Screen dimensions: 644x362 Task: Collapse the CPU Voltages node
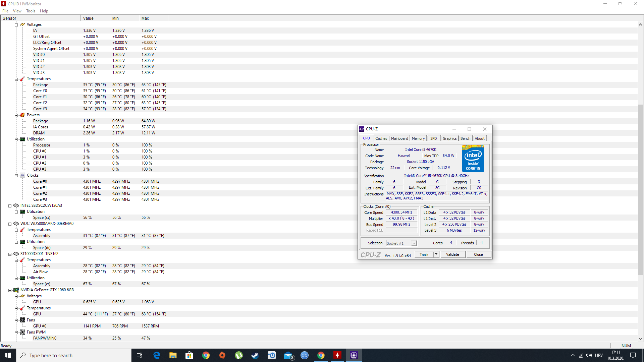click(x=16, y=25)
